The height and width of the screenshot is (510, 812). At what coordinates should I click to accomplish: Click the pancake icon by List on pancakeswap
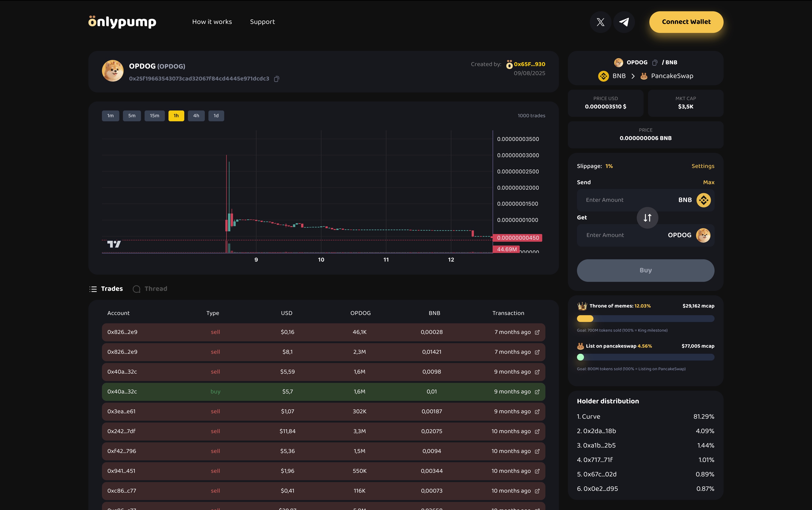(x=580, y=346)
